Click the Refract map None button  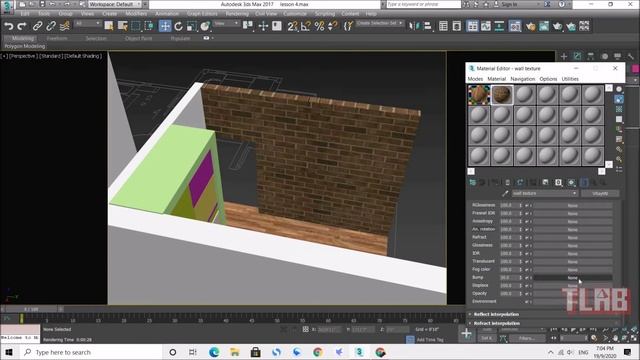point(573,238)
